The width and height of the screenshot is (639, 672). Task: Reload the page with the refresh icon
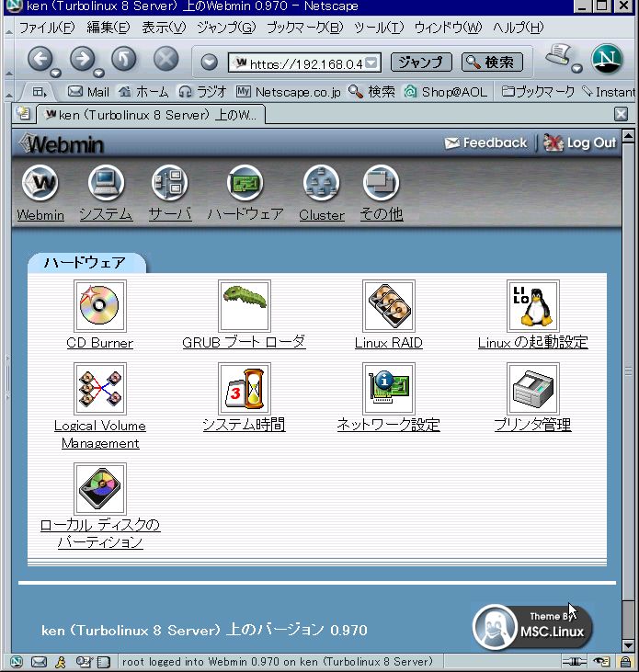[124, 59]
